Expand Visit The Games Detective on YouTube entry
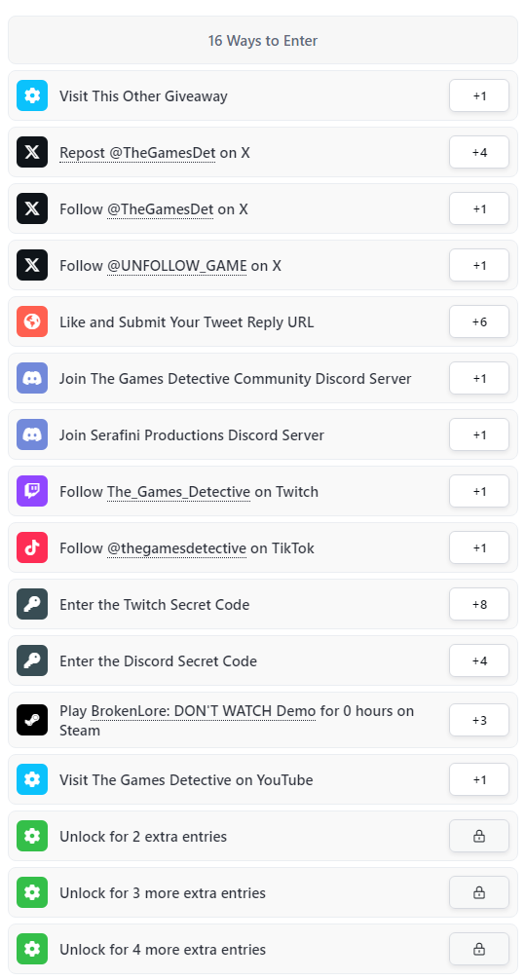The width and height of the screenshot is (526, 980). point(263,779)
